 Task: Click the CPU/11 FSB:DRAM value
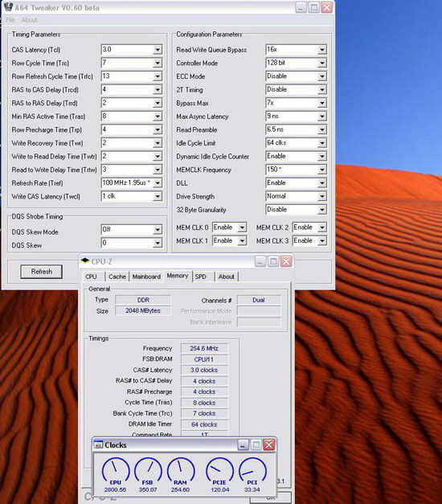[204, 359]
